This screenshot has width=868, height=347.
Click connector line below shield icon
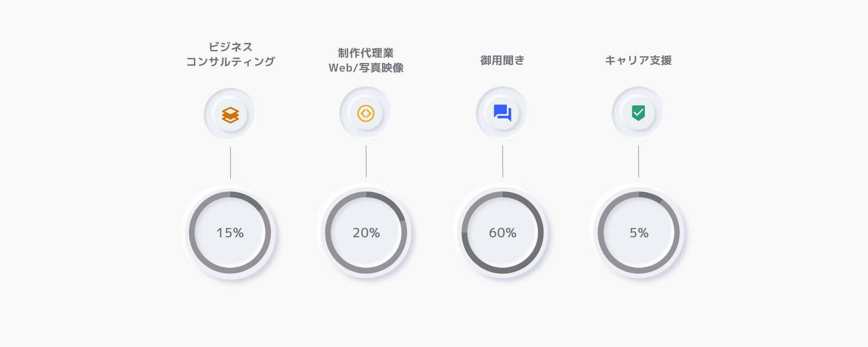[638, 161]
